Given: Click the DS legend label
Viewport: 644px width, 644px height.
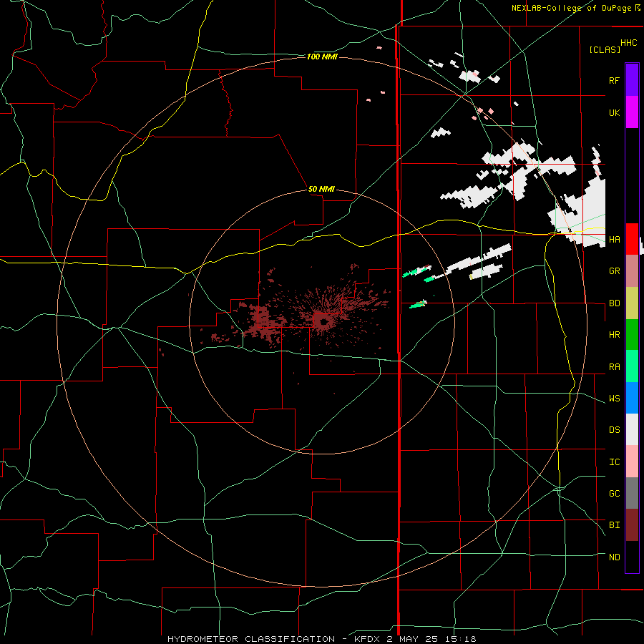Looking at the screenshot, I should point(614,430).
